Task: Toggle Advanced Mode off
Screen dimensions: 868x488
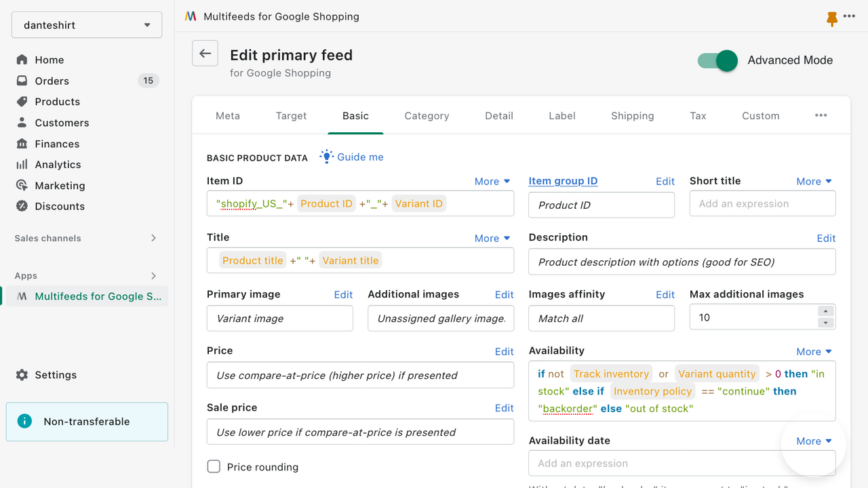Action: [x=716, y=60]
